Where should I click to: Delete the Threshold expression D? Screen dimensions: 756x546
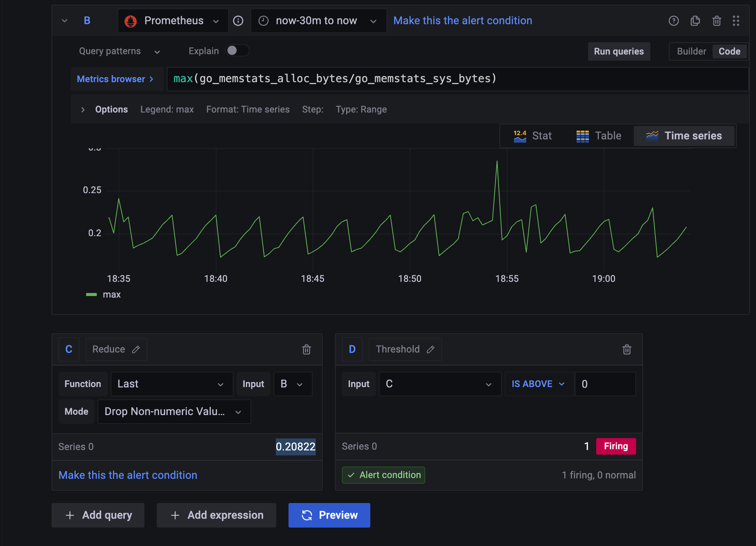(x=627, y=349)
